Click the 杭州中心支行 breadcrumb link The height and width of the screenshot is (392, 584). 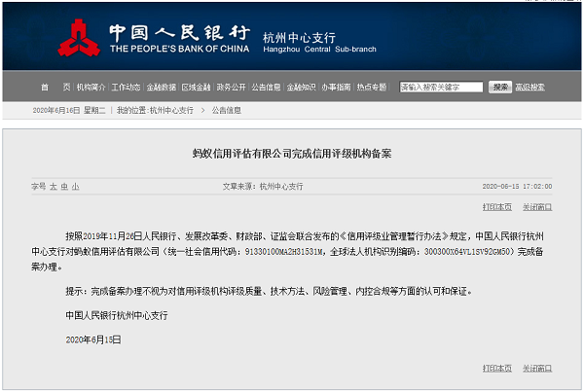[x=171, y=110]
